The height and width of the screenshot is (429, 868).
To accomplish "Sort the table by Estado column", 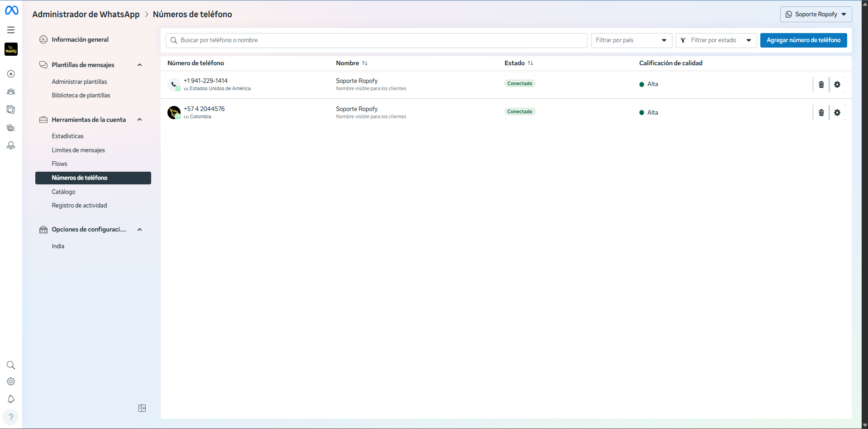I will [530, 63].
